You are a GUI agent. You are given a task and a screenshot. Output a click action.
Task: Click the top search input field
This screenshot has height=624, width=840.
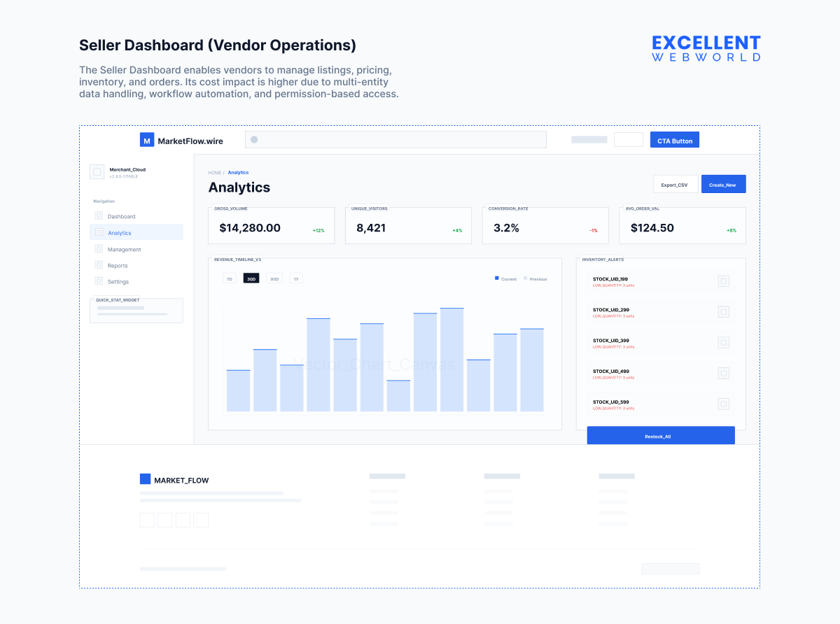point(395,139)
